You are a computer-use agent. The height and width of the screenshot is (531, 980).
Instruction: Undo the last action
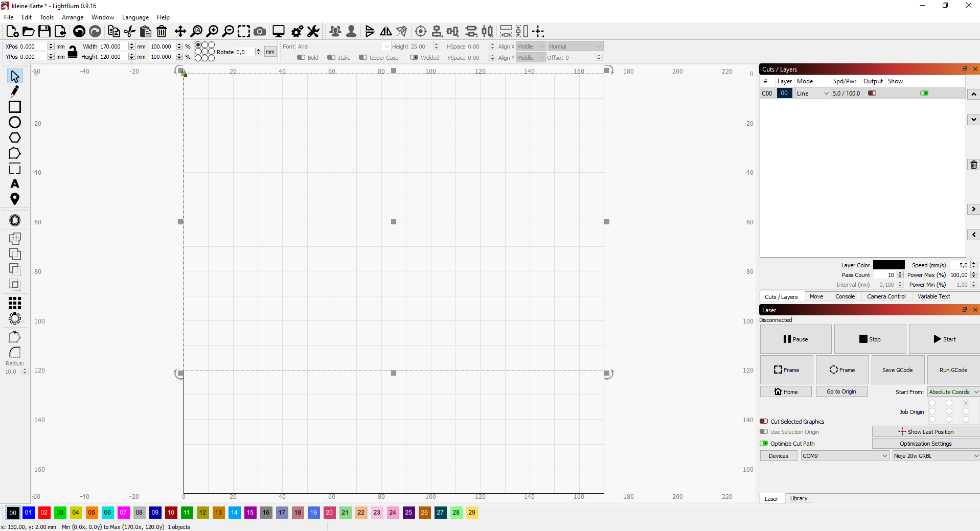pyautogui.click(x=79, y=32)
